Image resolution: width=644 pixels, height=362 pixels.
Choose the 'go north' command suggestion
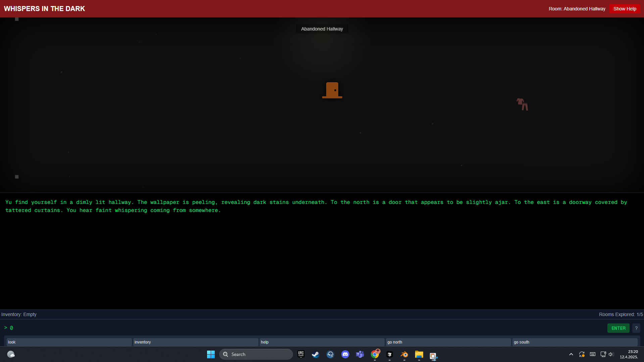(448, 342)
